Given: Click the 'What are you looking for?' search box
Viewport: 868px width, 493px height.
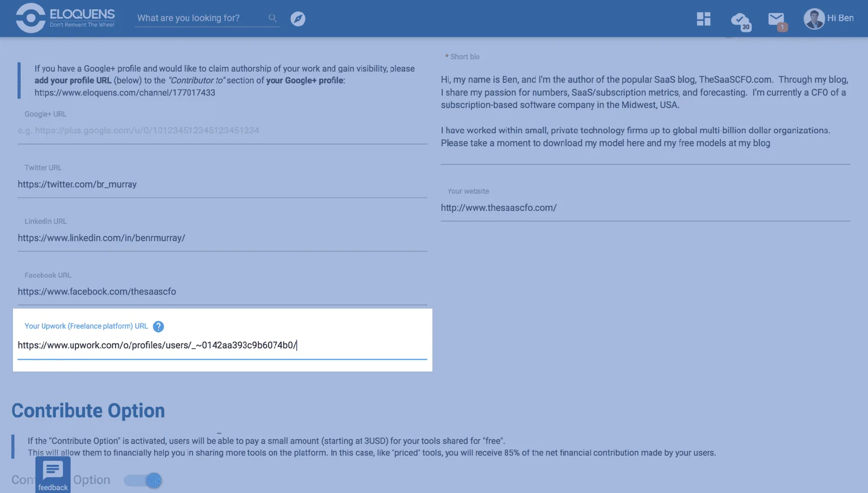Looking at the screenshot, I should [x=202, y=18].
